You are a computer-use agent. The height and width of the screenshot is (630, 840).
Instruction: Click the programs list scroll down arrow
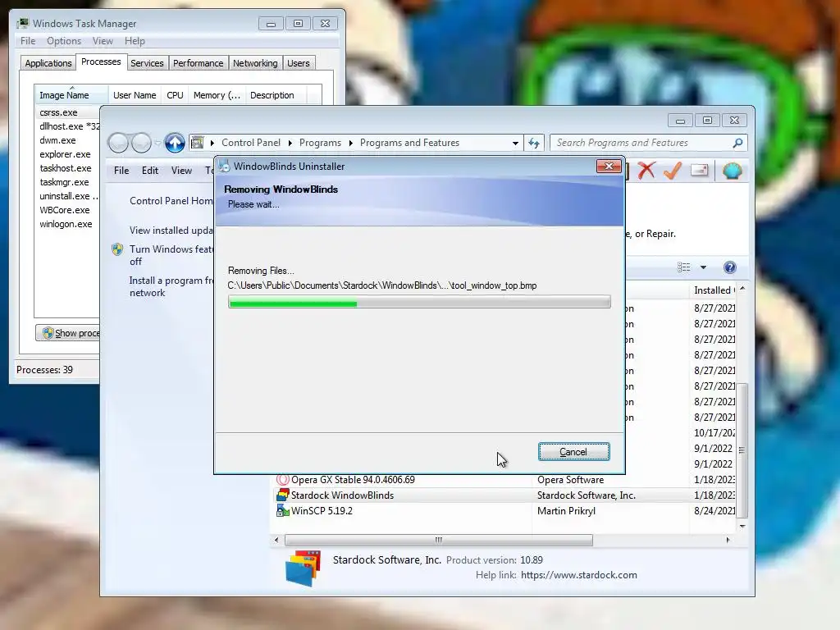pos(742,526)
